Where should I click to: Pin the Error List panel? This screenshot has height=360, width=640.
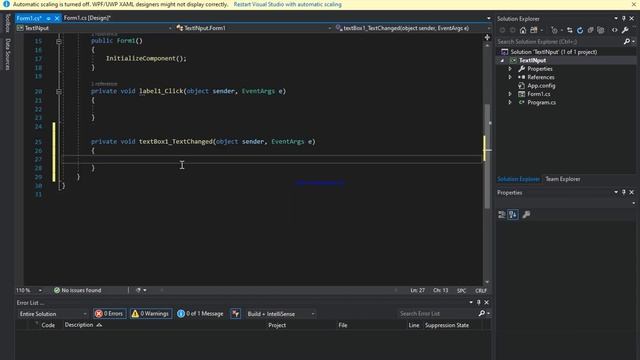pyautogui.click(x=479, y=302)
